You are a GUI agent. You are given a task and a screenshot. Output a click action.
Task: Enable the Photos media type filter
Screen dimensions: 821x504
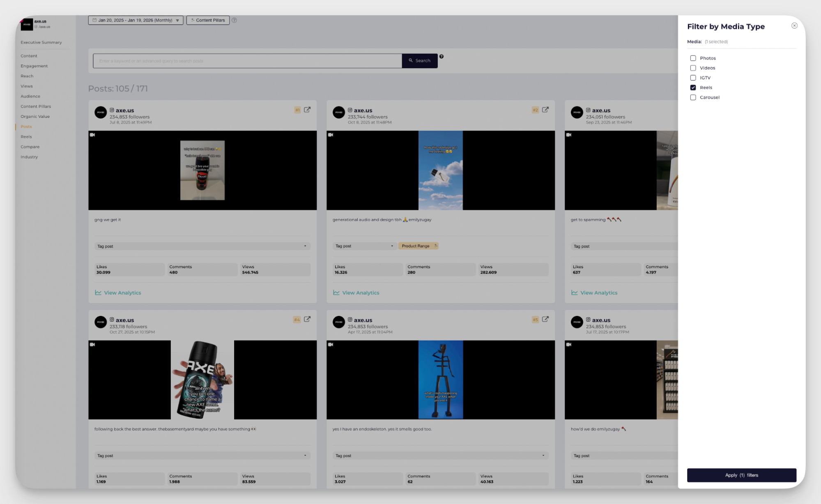tap(693, 58)
